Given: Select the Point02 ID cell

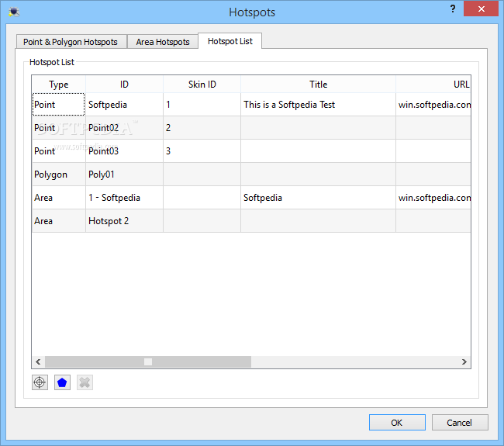Looking at the screenshot, I should (x=124, y=128).
